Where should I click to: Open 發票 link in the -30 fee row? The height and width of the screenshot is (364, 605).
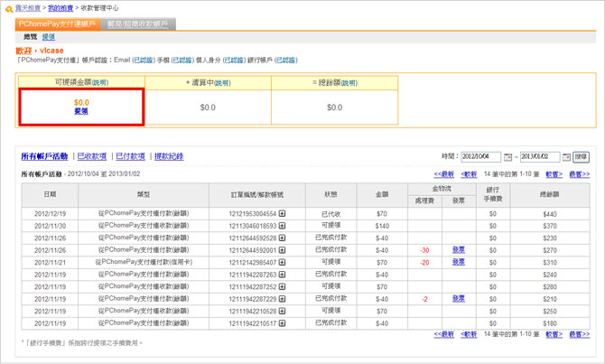[x=459, y=250]
